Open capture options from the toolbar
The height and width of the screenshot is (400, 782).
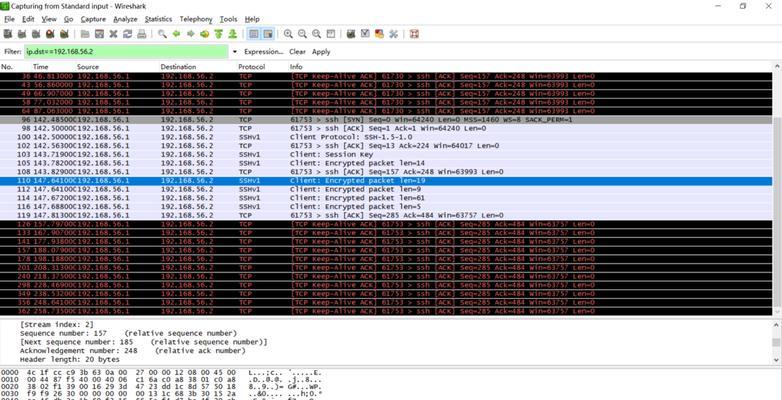pyautogui.click(x=21, y=34)
